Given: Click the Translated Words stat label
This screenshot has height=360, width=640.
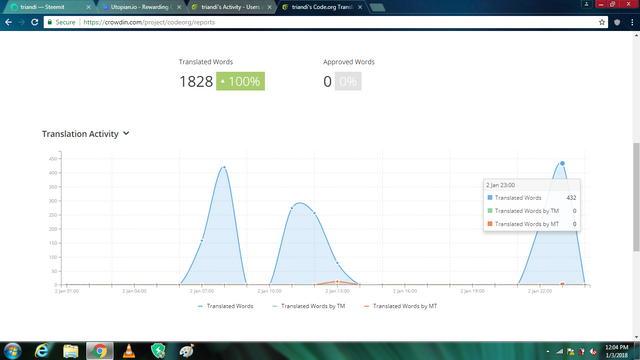Looking at the screenshot, I should pyautogui.click(x=206, y=62).
